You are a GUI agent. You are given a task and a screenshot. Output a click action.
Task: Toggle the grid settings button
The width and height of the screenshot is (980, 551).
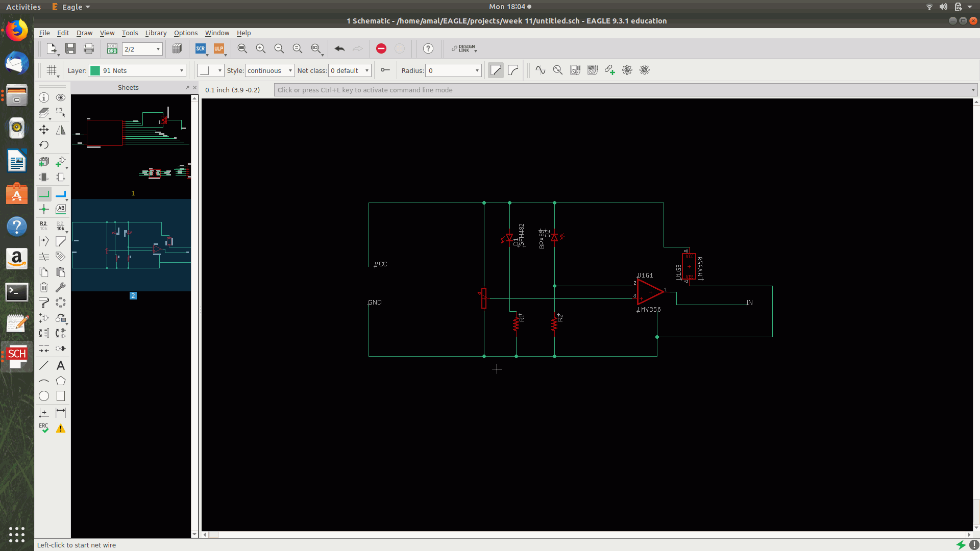[52, 70]
